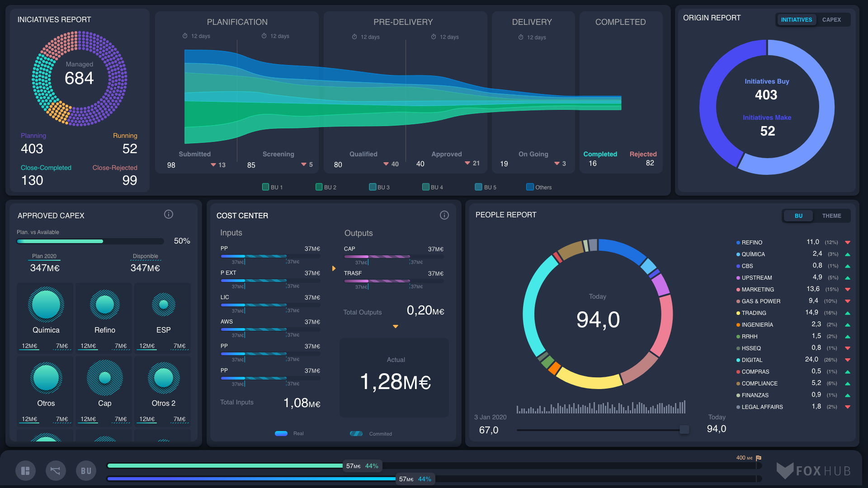868x488 pixels.
Task: Open the Approved Capex info icon
Action: pyautogui.click(x=169, y=214)
